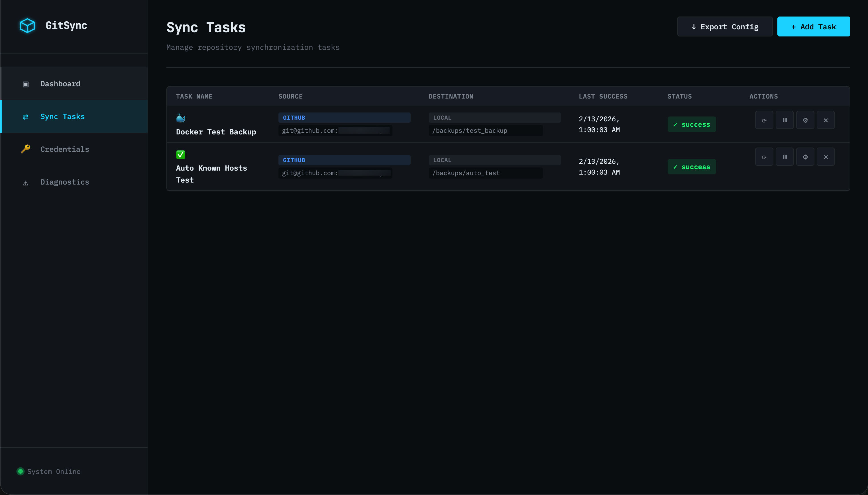The image size is (868, 495).
Task: Click success status of Docker Test Backup
Action: pyautogui.click(x=692, y=124)
